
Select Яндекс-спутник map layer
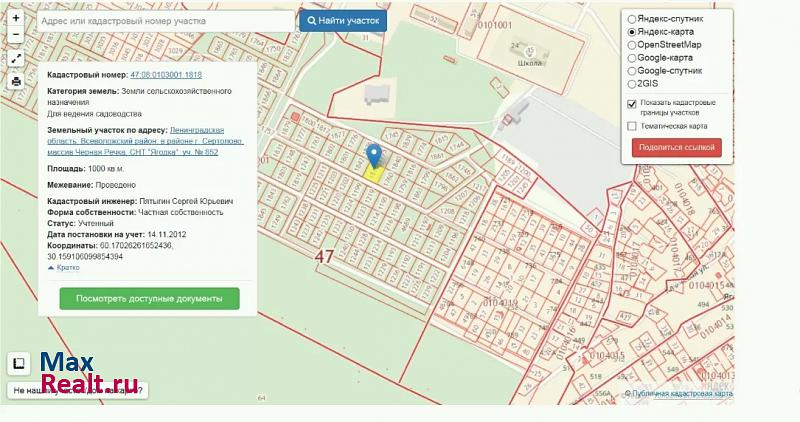(631, 19)
